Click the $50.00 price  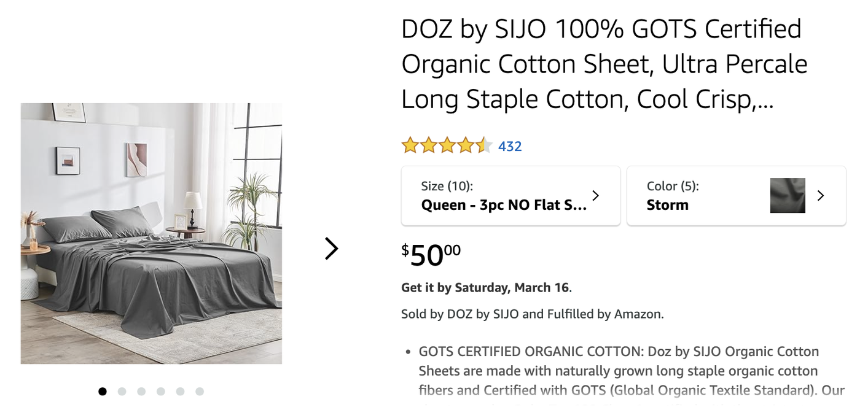(x=431, y=254)
